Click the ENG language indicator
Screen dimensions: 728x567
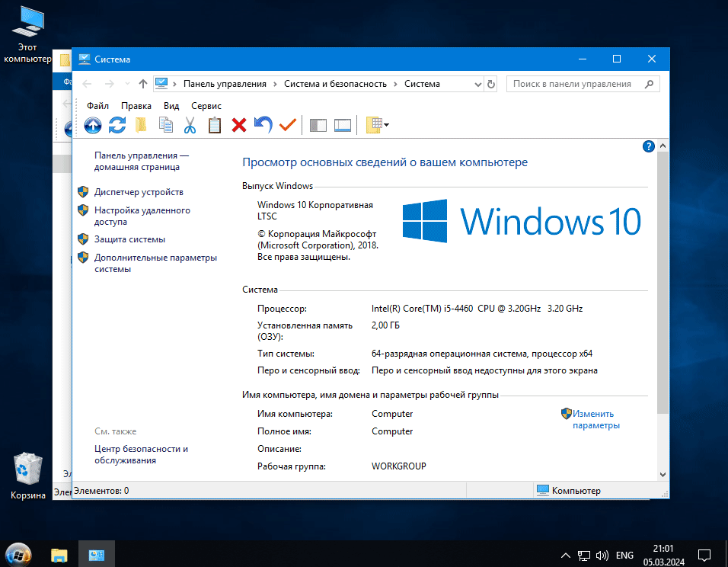624,556
